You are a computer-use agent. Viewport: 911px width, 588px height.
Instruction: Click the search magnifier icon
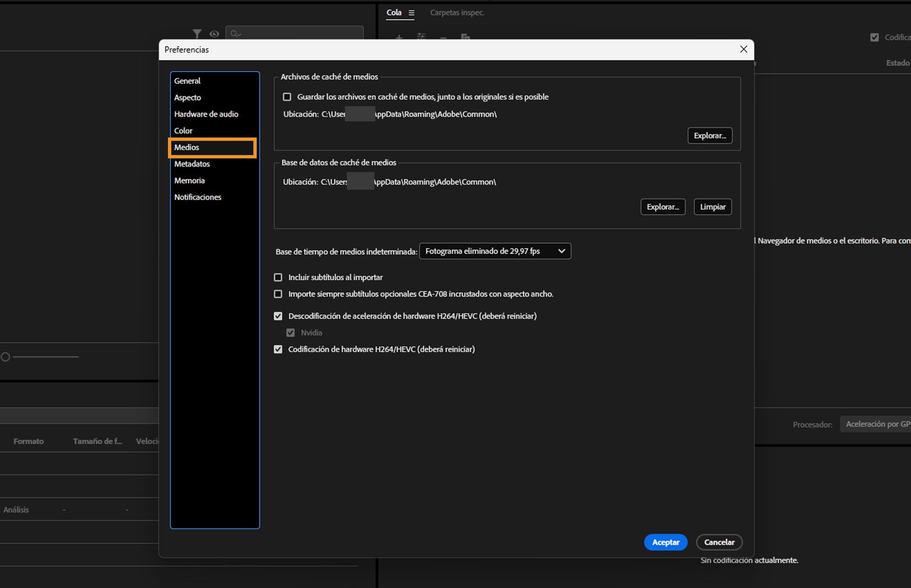tap(235, 34)
